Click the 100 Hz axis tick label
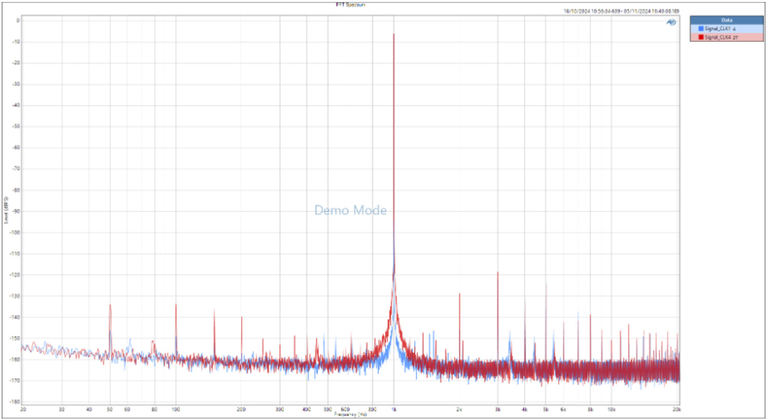This screenshot has width=768, height=420. point(175,409)
